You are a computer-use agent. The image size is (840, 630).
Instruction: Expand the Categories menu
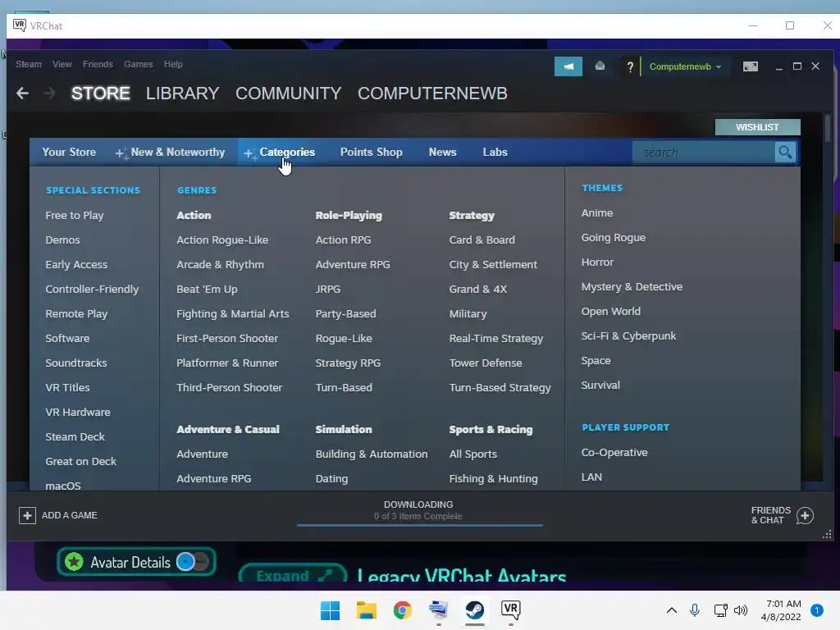pos(279,152)
